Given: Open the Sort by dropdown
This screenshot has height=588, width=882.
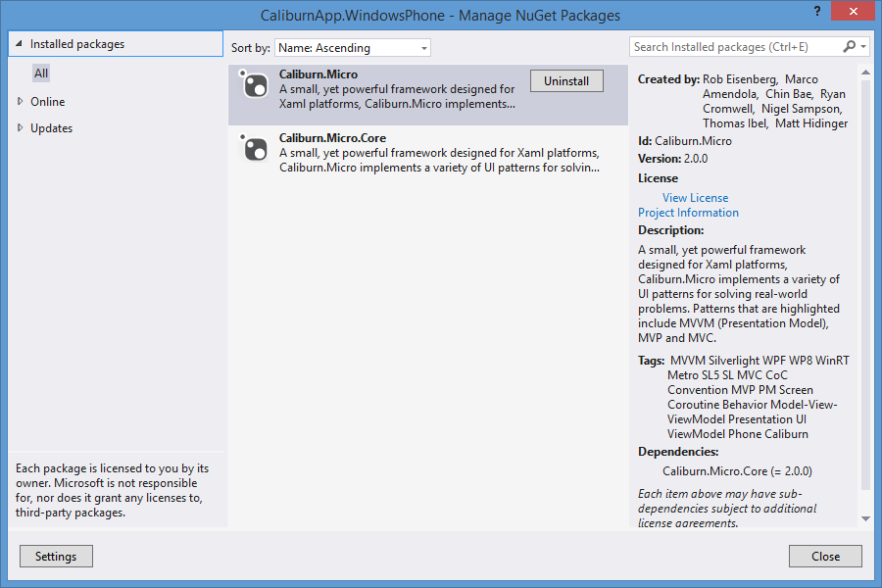Looking at the screenshot, I should pos(353,48).
